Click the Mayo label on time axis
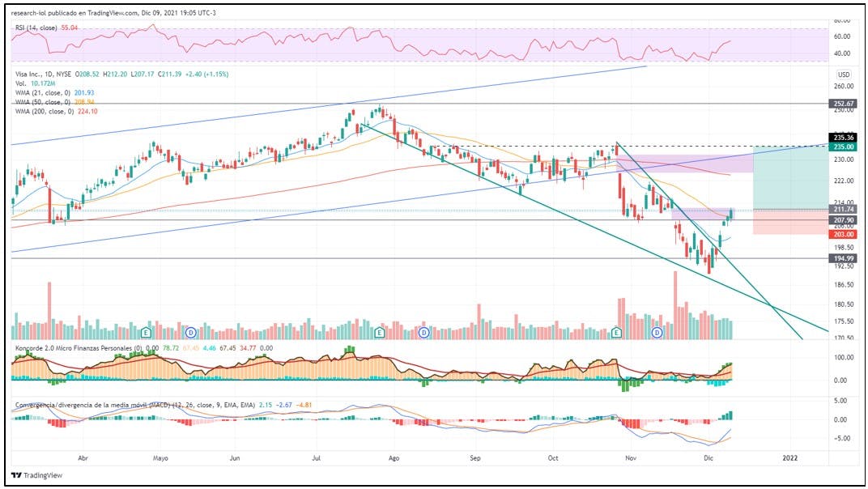The height and width of the screenshot is (489, 868). point(160,458)
